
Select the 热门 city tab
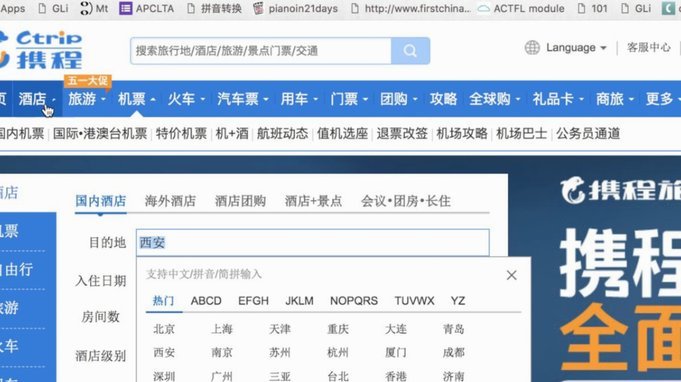[x=163, y=301]
